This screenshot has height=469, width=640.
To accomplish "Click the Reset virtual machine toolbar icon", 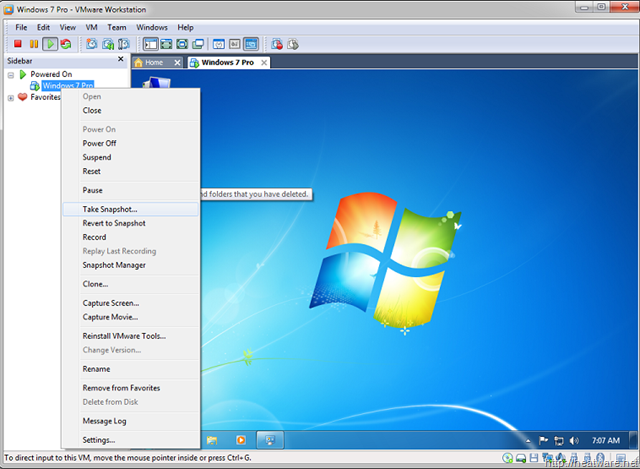I will pos(66,44).
